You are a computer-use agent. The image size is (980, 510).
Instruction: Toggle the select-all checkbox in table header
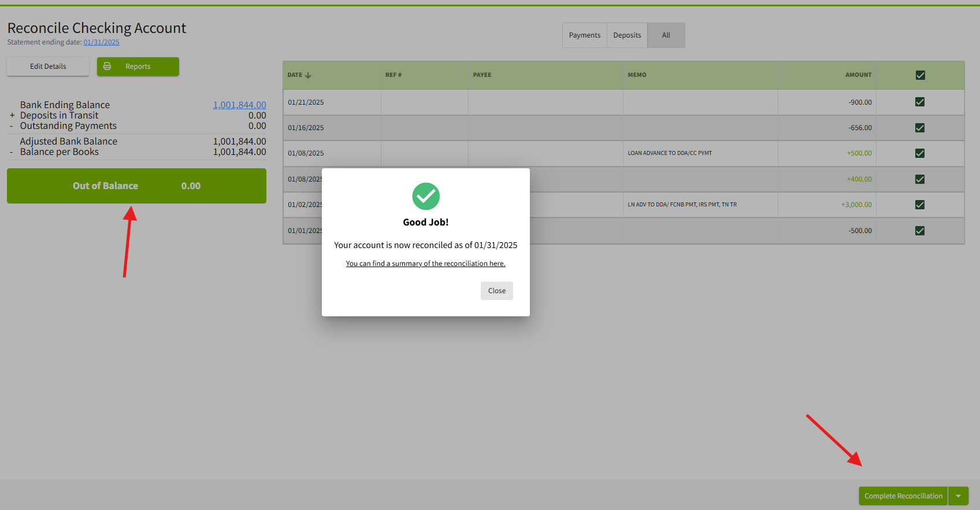tap(920, 75)
